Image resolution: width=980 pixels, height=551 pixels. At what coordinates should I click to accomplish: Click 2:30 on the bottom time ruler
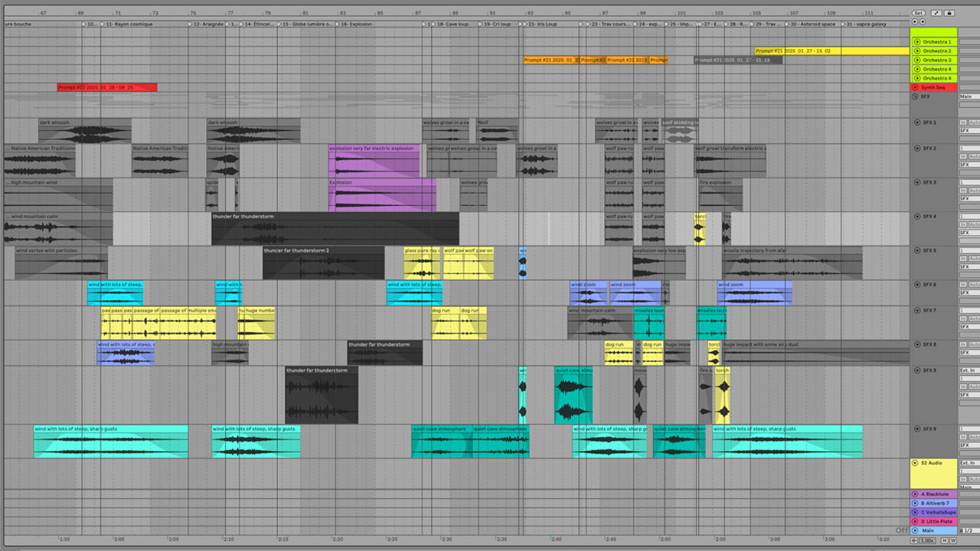point(446,540)
